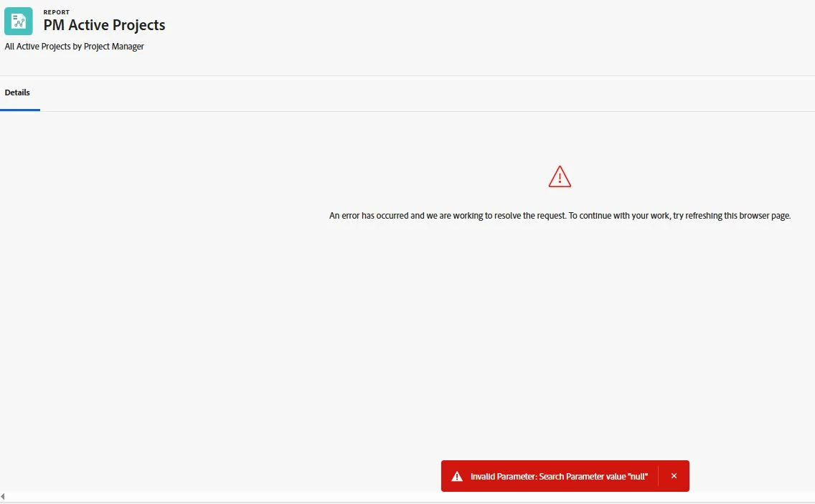Click 'try refreshing this browser page' text
Viewport: 815px width, 504px height.
(x=732, y=216)
